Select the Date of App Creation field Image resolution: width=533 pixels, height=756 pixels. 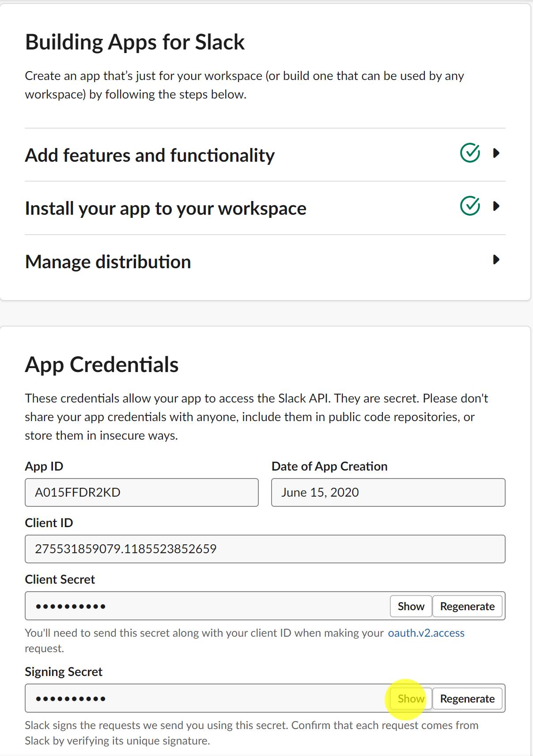coord(388,492)
